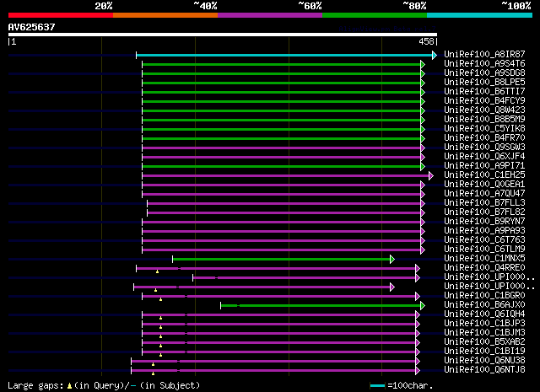
Task: Click the green arrowhead ending the B6AJX0 alignment
Action: 423,306
